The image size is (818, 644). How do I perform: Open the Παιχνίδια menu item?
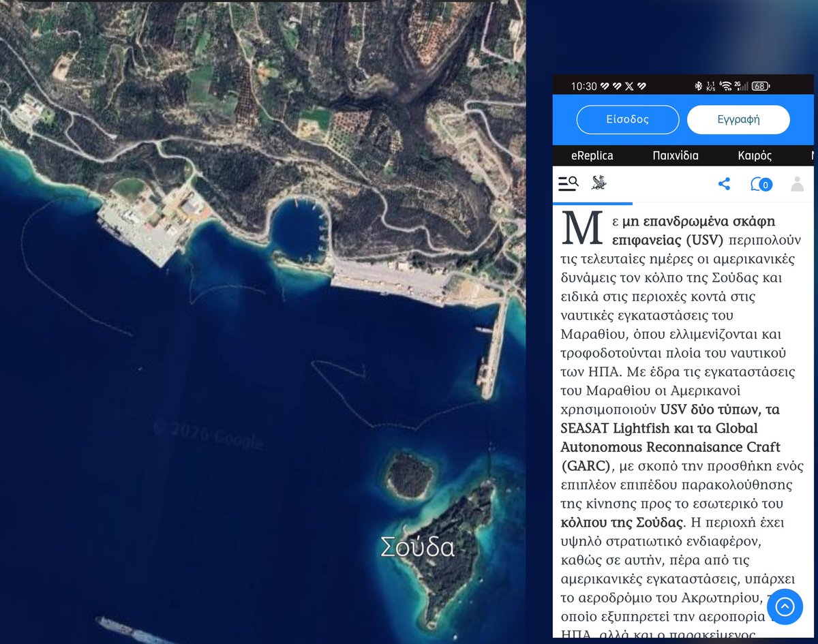[x=676, y=155]
